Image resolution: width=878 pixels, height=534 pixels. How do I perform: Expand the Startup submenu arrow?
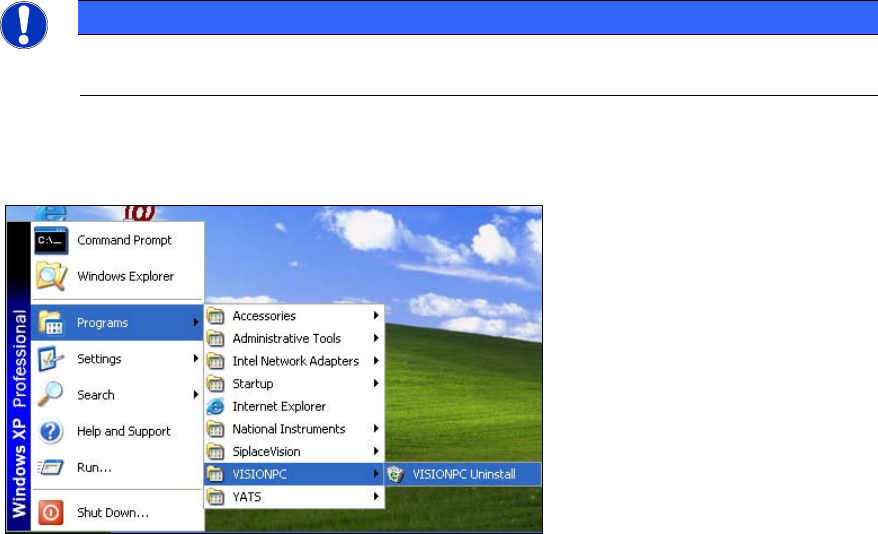pos(376,383)
